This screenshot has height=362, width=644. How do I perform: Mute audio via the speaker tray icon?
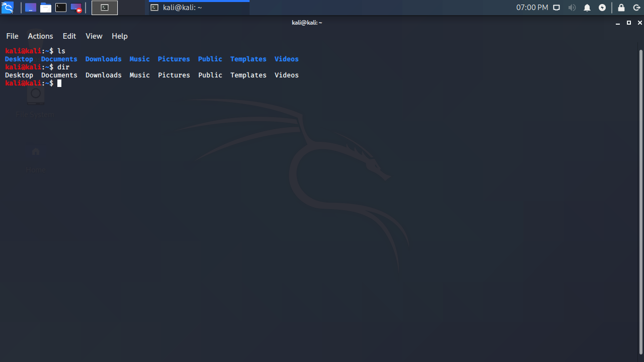[x=572, y=8]
